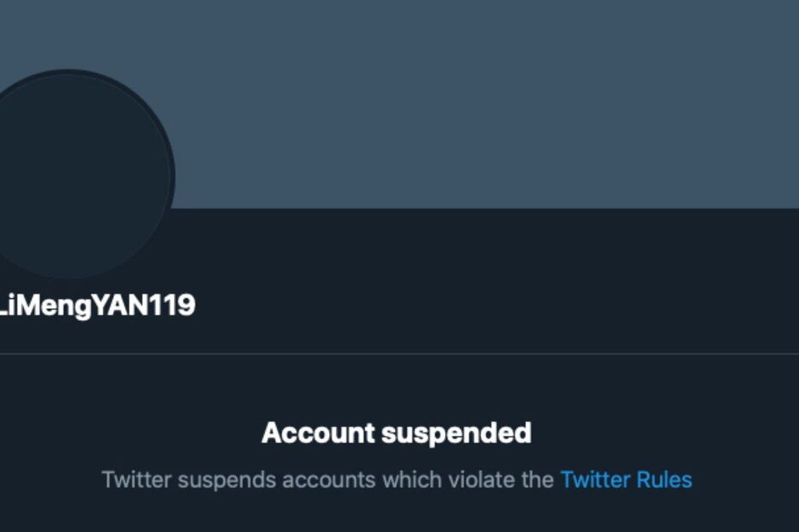Viewport: 799px width, 532px height.
Task: Click the suspension explanation sentence
Action: click(399, 481)
